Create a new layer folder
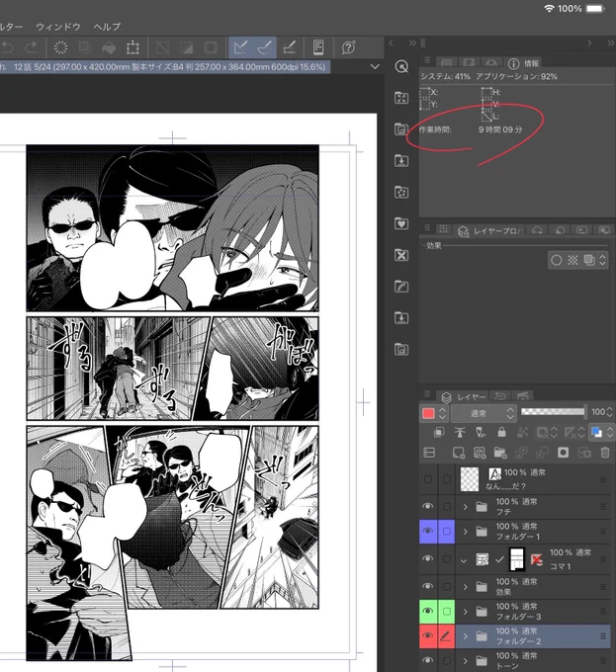Screen dimensions: 616x672 point(500,453)
